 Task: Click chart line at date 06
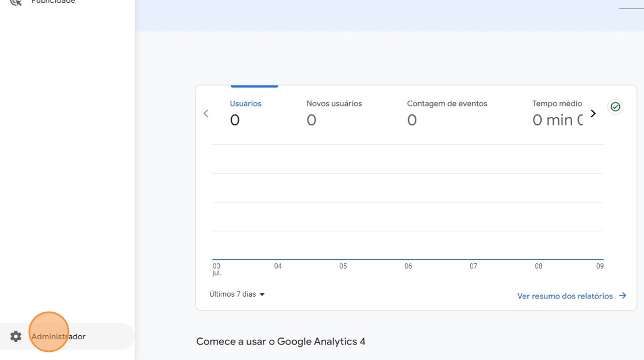[x=408, y=259]
